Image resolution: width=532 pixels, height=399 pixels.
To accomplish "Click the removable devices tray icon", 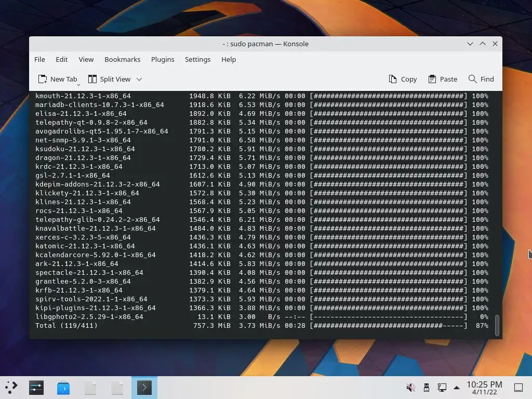I will pos(427,387).
